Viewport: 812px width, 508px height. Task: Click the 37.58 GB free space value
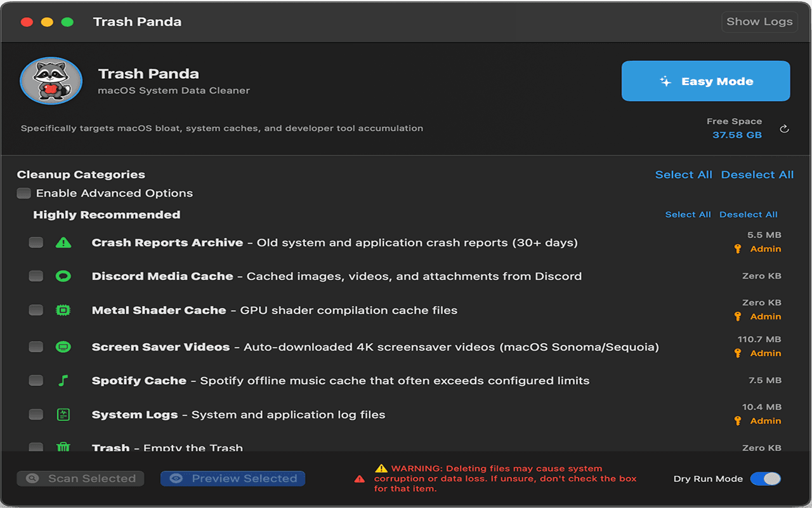point(737,135)
